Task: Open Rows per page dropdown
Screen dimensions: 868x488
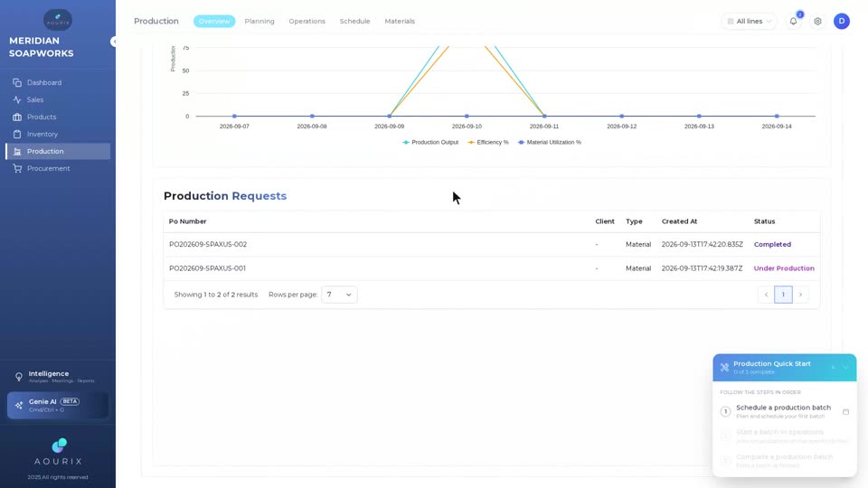Action: pyautogui.click(x=339, y=295)
